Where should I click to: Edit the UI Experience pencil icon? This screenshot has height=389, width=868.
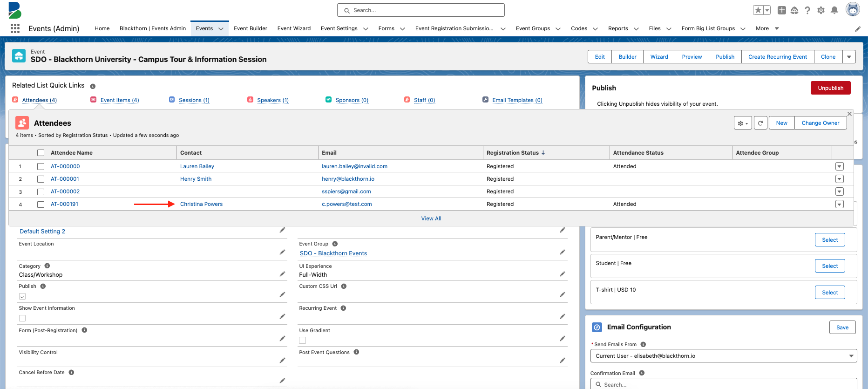563,274
